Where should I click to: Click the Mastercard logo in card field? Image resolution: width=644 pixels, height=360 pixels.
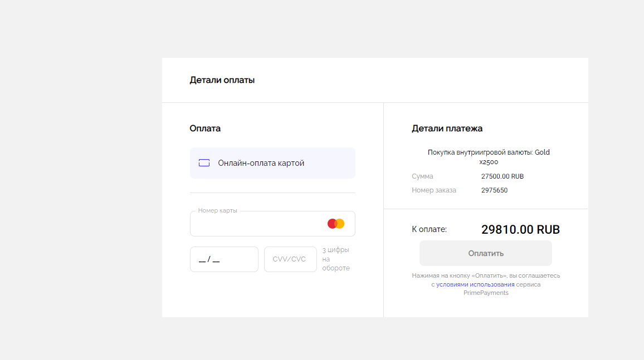coord(336,224)
